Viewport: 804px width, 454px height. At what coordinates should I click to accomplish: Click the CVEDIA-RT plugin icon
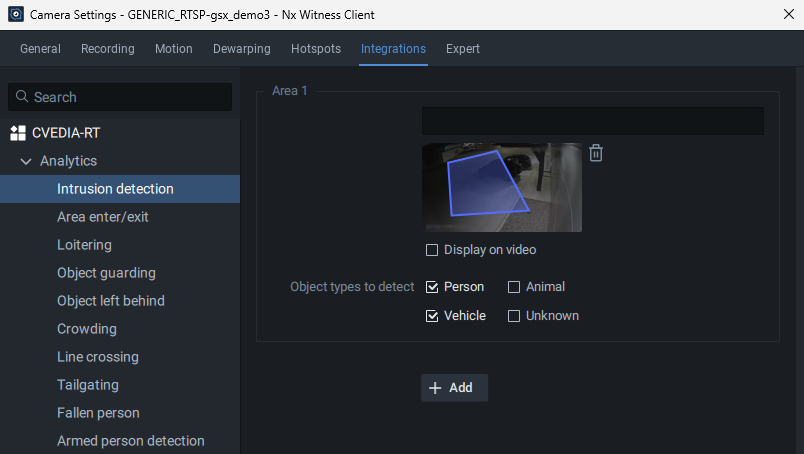[x=18, y=133]
